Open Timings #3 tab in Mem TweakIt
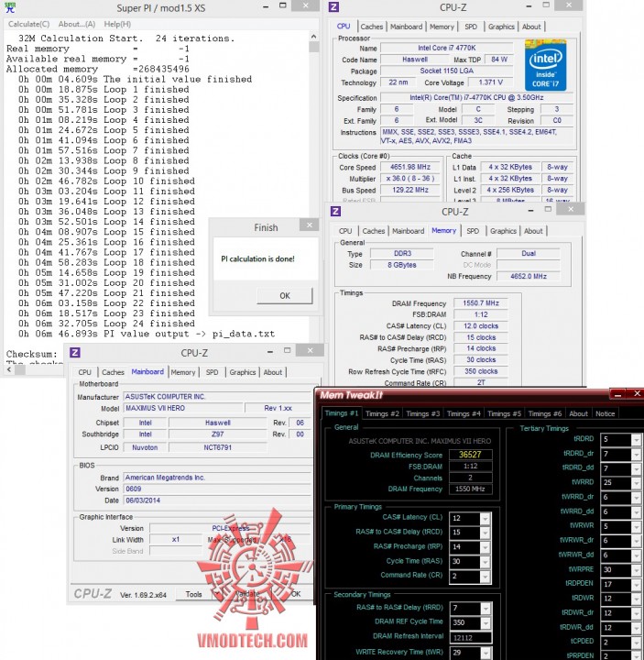This screenshot has height=660, width=644. 422,413
